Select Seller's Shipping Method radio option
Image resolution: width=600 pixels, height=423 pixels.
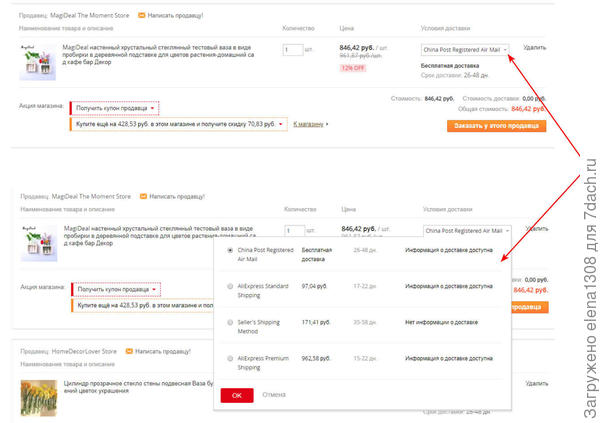point(231,322)
